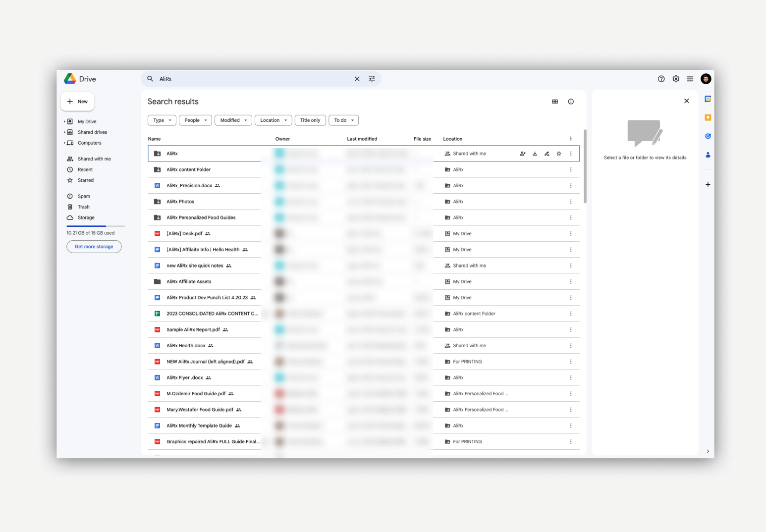
Task: Select the AliRx content Folder row
Action: pyautogui.click(x=364, y=169)
